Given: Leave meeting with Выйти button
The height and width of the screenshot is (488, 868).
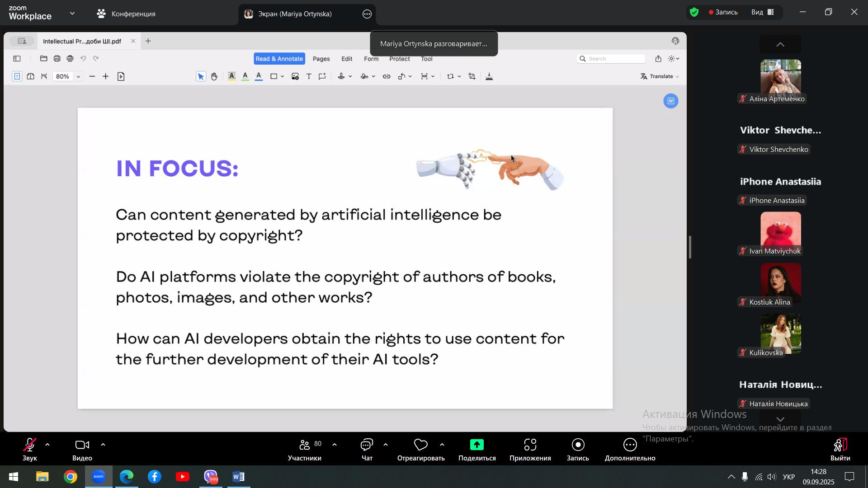Looking at the screenshot, I should [840, 450].
